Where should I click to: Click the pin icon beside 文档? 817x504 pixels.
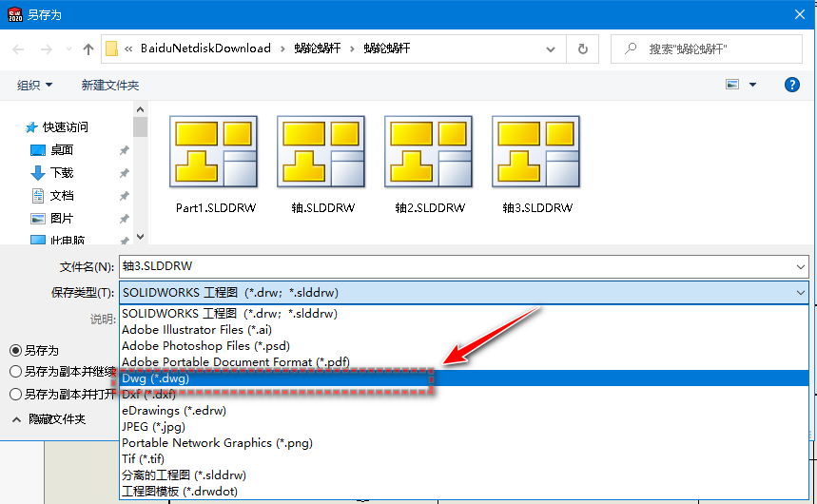point(124,196)
